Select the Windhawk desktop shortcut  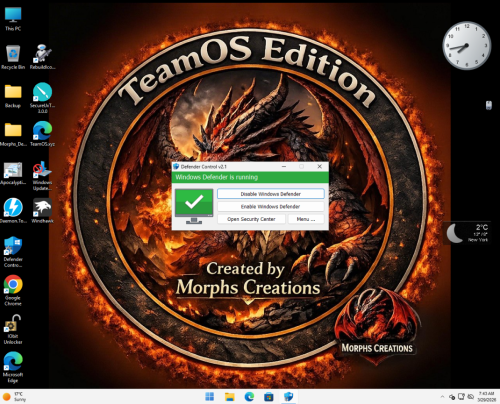pyautogui.click(x=42, y=211)
